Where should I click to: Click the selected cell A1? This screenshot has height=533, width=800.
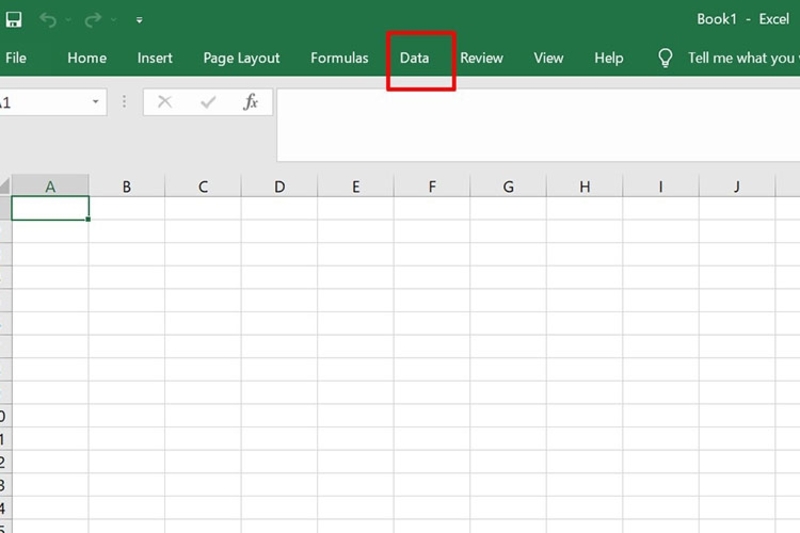[50, 208]
